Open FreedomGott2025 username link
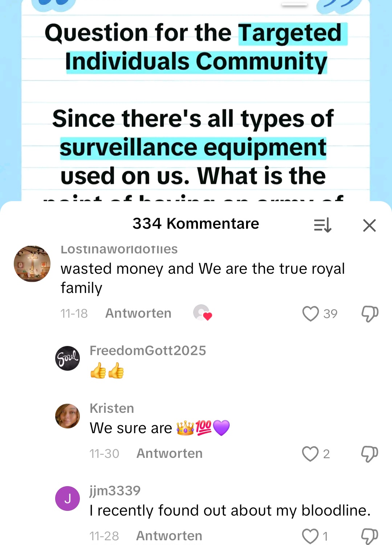The width and height of the screenshot is (392, 545). 148,351
